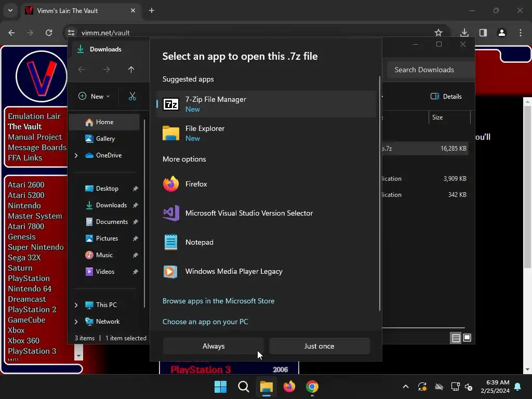This screenshot has width=532, height=399.
Task: Click the Cut scissors icon
Action: 132,96
